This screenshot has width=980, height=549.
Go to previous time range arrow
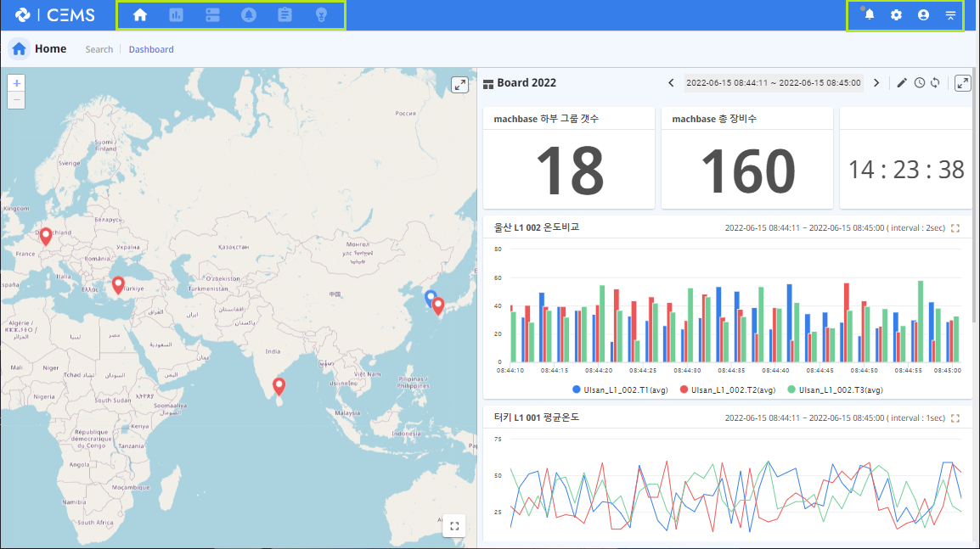(671, 82)
